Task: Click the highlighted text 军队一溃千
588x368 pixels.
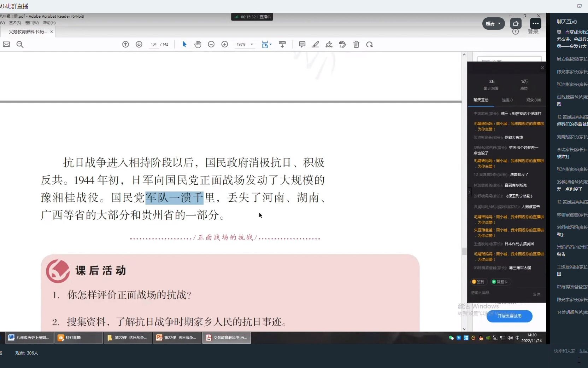Action: (175, 197)
